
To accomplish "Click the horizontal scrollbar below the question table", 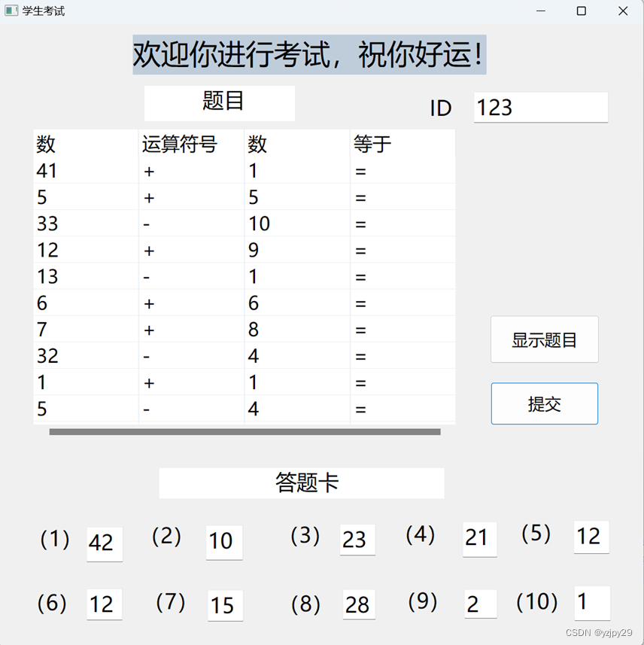I will pyautogui.click(x=245, y=432).
